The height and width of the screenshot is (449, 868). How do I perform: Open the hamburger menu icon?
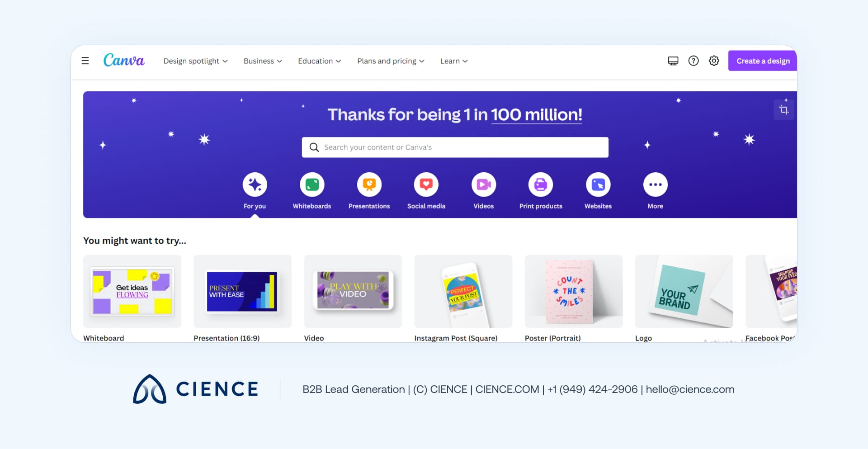(85, 61)
